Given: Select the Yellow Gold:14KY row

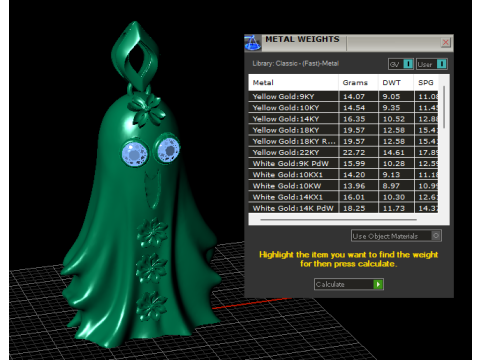Looking at the screenshot, I should 343,119.
